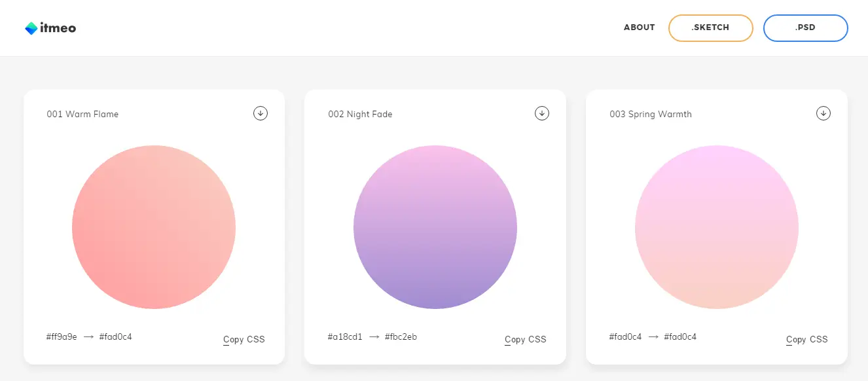Click the Night Fade gradient circle
Image resolution: width=868 pixels, height=381 pixels.
pyautogui.click(x=435, y=227)
